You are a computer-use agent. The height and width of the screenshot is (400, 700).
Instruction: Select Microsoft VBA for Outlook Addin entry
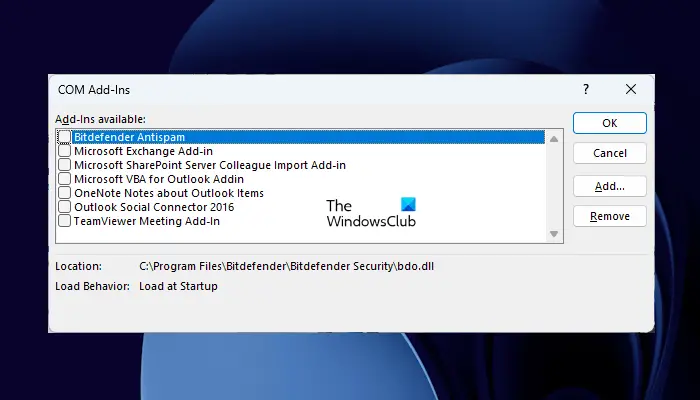(x=159, y=179)
